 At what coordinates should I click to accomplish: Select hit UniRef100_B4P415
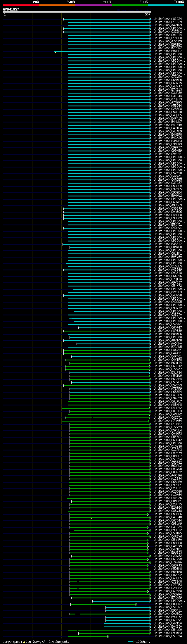pyautogui.click(x=168, y=119)
